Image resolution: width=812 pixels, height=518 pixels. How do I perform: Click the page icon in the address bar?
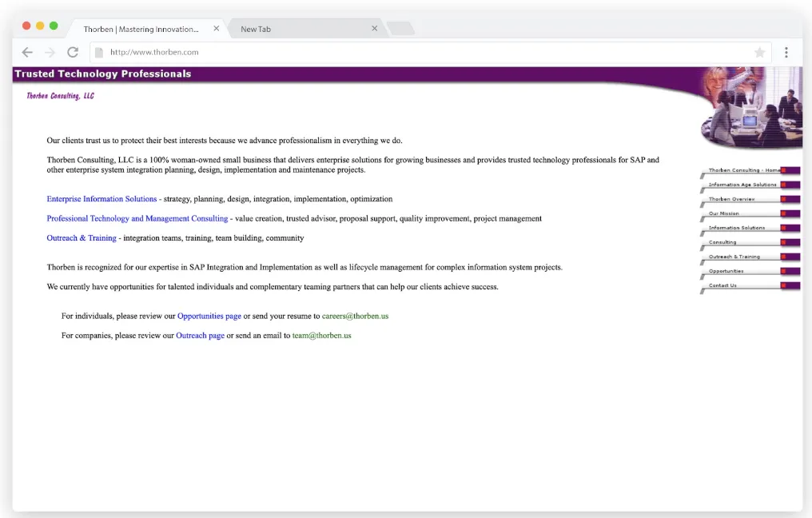point(99,52)
